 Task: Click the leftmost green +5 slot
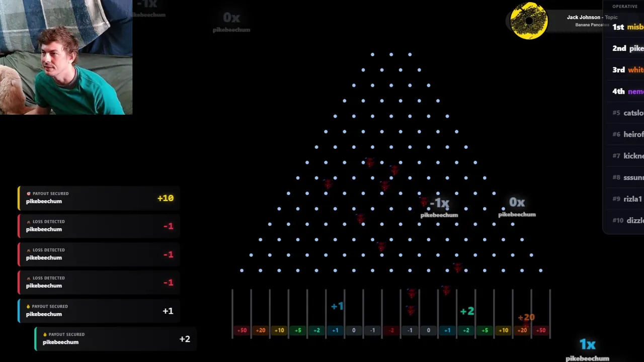pos(298,330)
